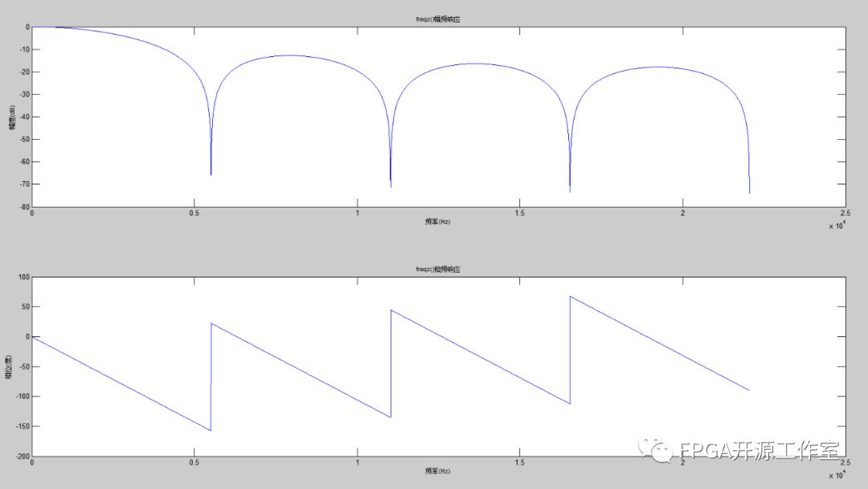Image resolution: width=868 pixels, height=489 pixels.
Task: Select the bottom plot title freqz()相频响应
Action: click(x=438, y=269)
